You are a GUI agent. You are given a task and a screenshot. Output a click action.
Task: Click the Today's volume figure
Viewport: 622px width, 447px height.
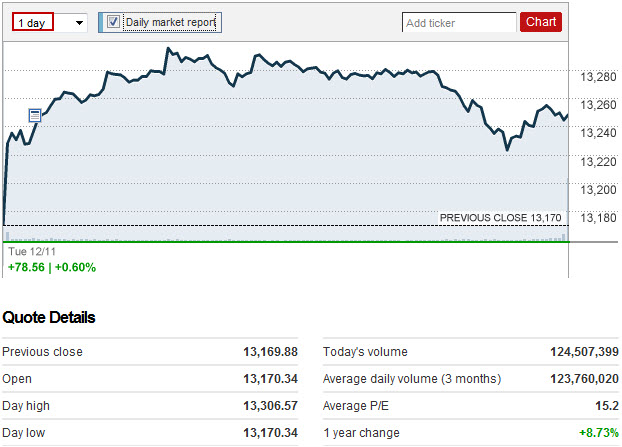tap(584, 352)
